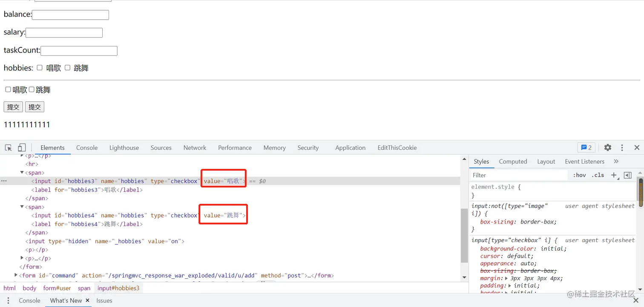Expand the collapsed p node above the hr tag
This screenshot has height=307, width=644.
click(x=22, y=156)
